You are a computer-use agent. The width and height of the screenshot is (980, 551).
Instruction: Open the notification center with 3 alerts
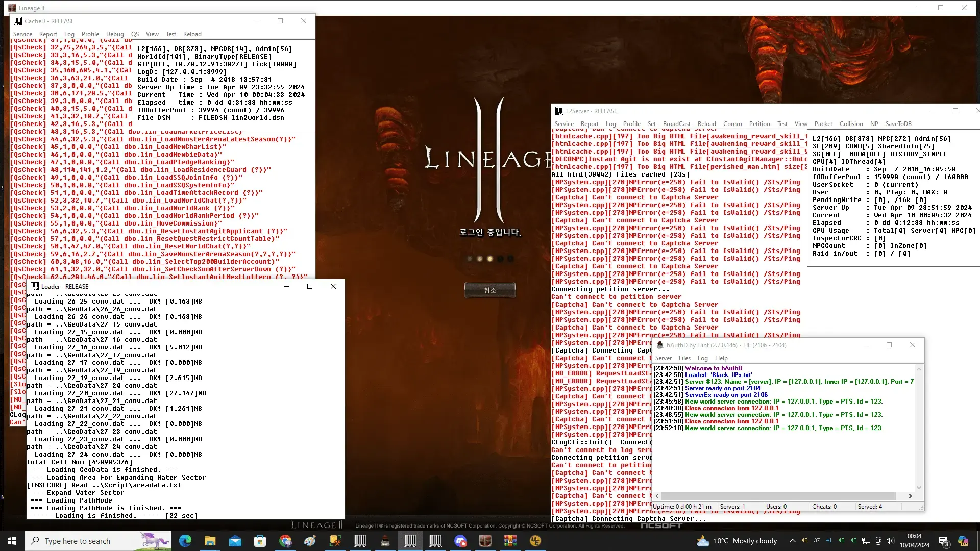point(943,541)
